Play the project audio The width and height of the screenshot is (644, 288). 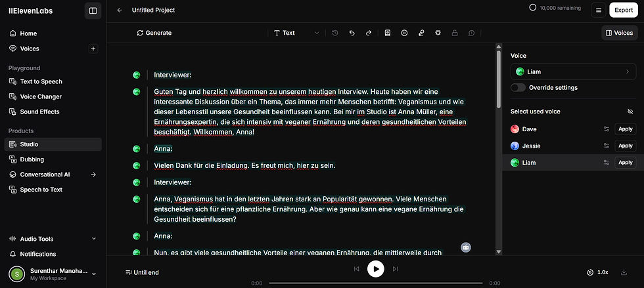[x=375, y=269]
